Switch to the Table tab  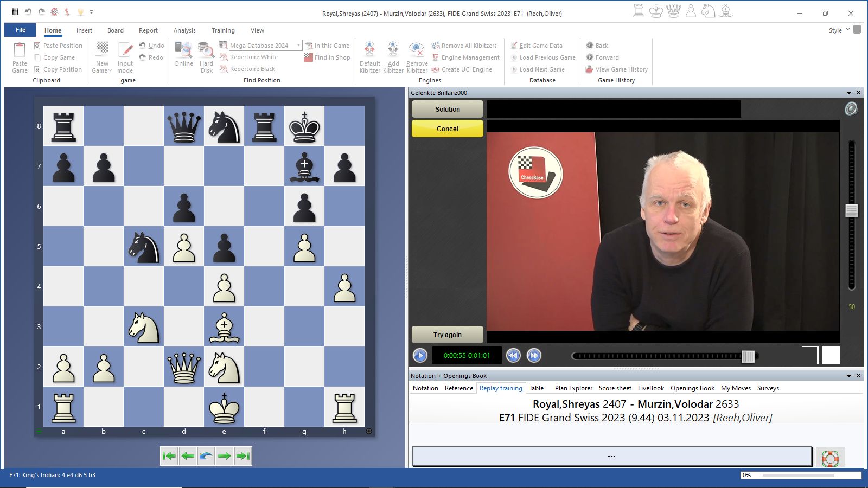point(537,388)
